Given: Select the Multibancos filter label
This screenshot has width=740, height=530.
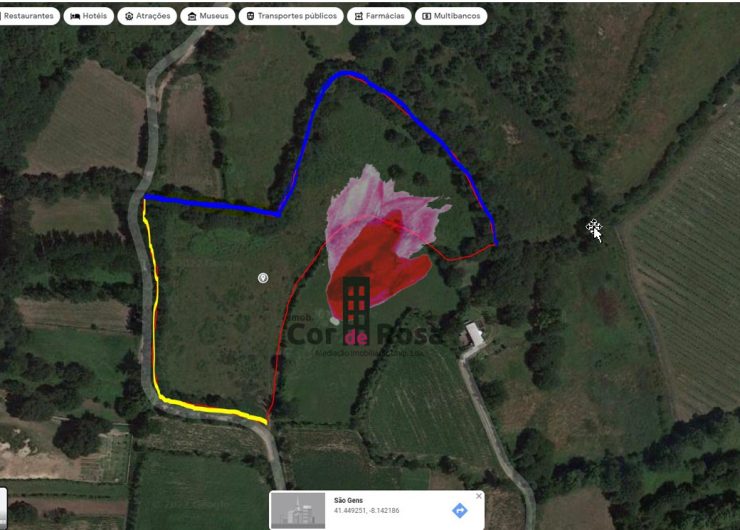Looking at the screenshot, I should (x=457, y=16).
